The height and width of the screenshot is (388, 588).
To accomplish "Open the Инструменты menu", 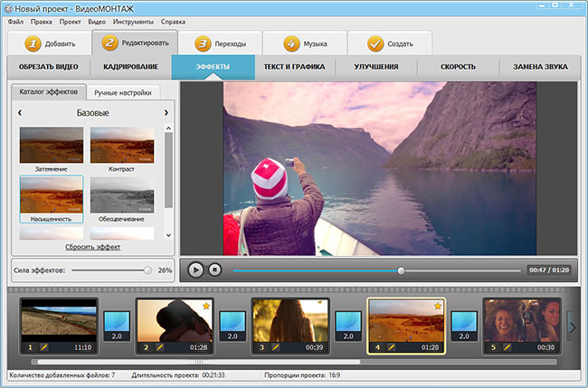I will pyautogui.click(x=133, y=22).
